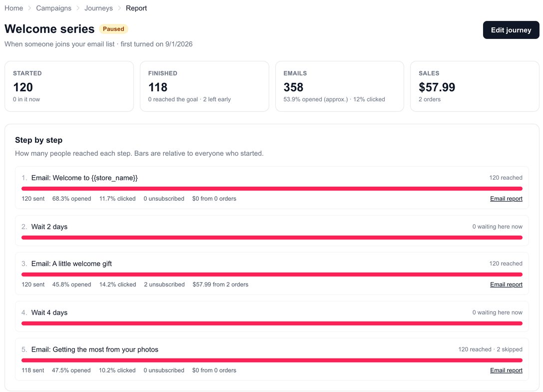Image resolution: width=543 pixels, height=392 pixels.
Task: Click the 'first turned on 9/1/2026' subtitle
Action: point(156,44)
